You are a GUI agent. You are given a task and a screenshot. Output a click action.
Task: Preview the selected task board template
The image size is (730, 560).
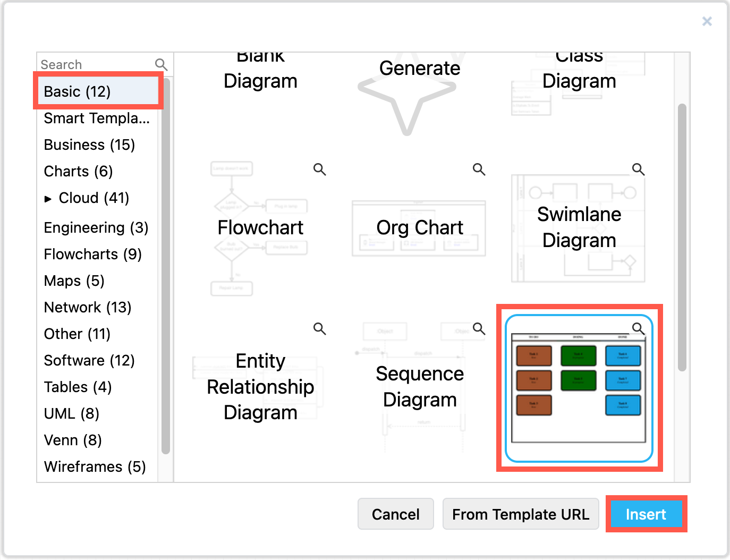click(x=638, y=329)
